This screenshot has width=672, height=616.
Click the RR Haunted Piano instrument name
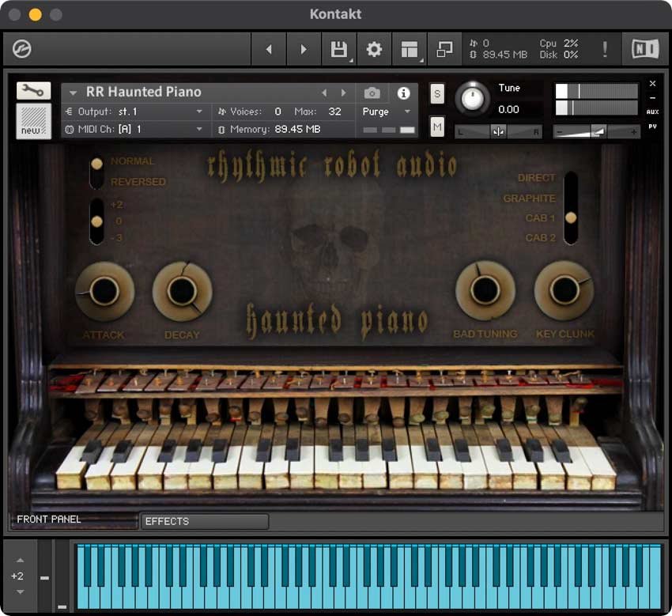(144, 92)
